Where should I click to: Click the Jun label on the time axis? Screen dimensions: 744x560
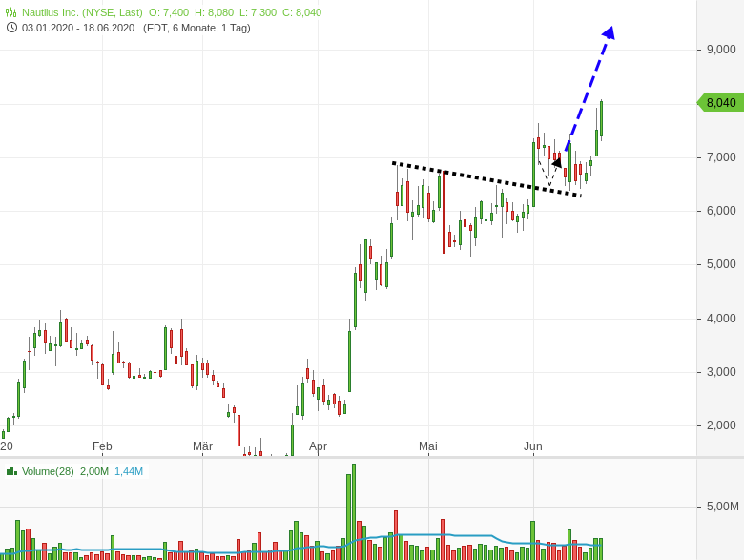533,446
